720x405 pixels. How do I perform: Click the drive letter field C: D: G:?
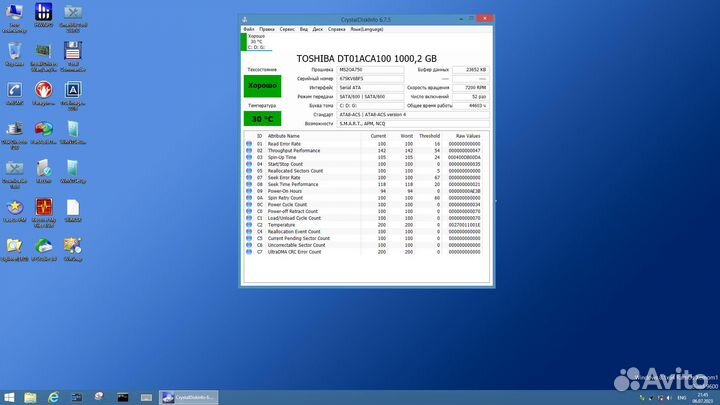pos(370,106)
